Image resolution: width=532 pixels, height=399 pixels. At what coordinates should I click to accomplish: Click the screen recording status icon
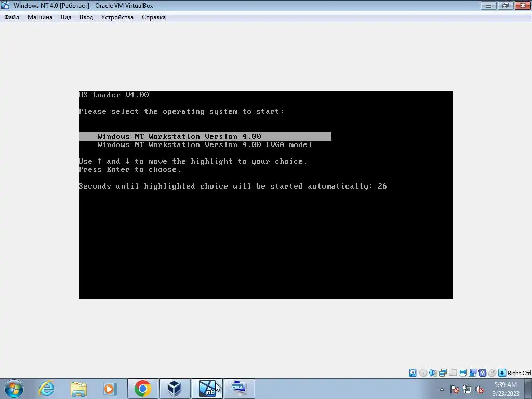[x=472, y=373]
